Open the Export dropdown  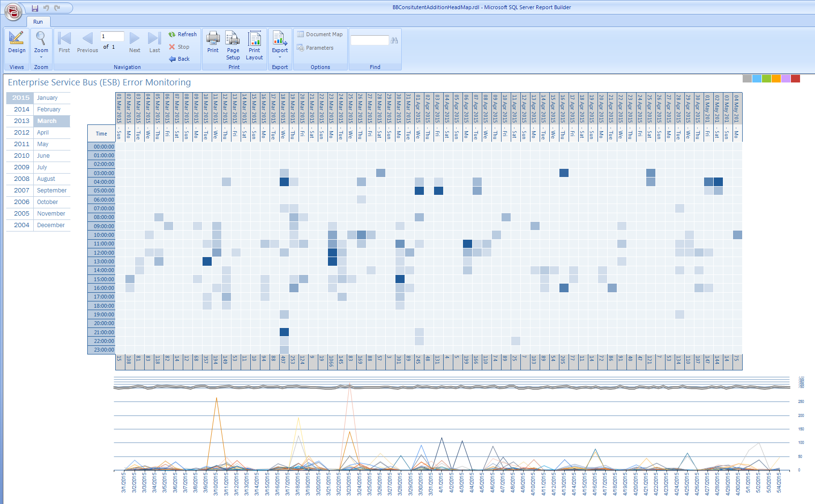280,45
